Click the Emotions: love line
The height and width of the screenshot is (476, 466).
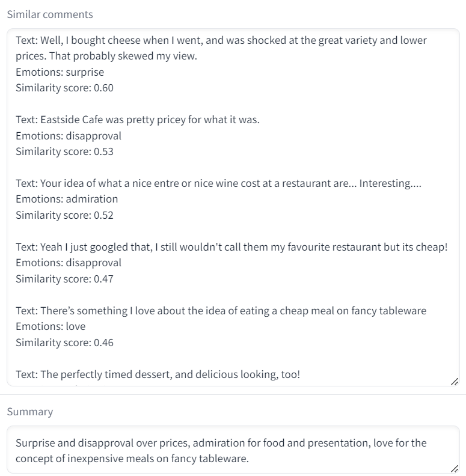click(x=51, y=326)
